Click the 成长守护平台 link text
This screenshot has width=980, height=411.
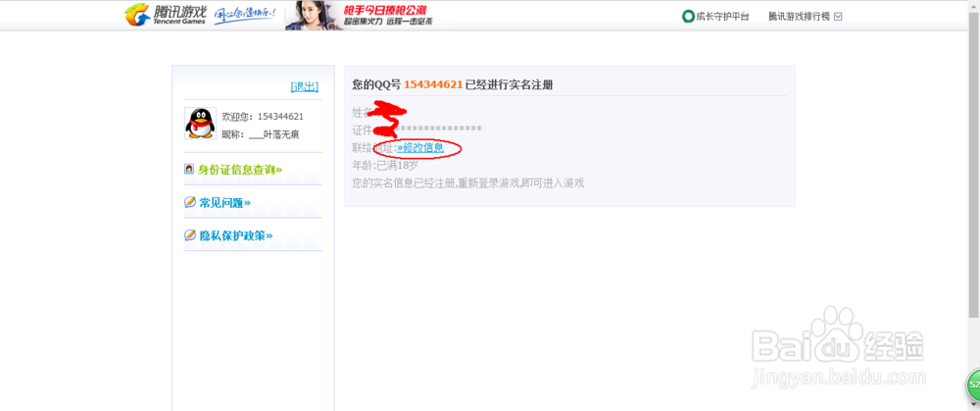722,17
